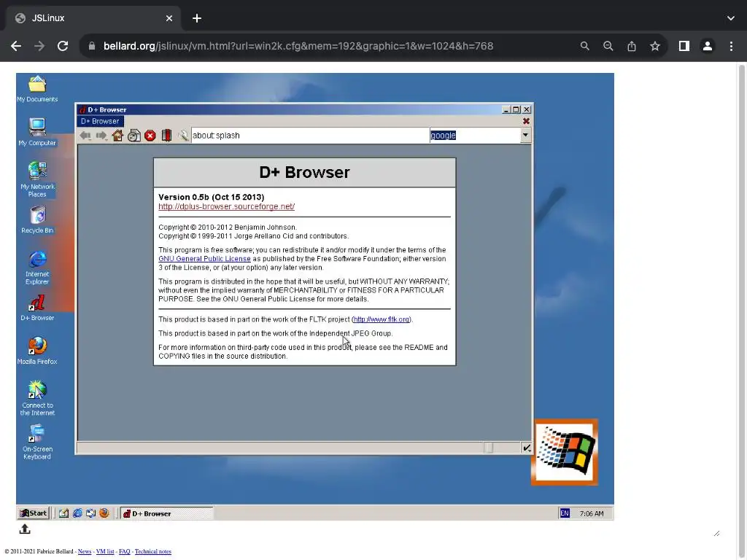Select the D+ Browser tab label
This screenshot has height=560, width=747.
[100, 122]
